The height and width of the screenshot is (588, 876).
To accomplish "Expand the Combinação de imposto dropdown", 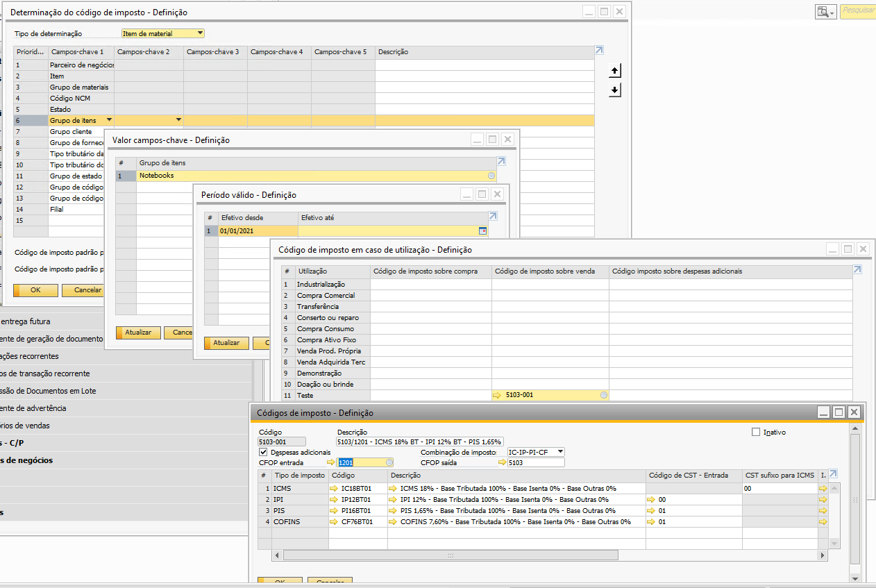I will 560,452.
